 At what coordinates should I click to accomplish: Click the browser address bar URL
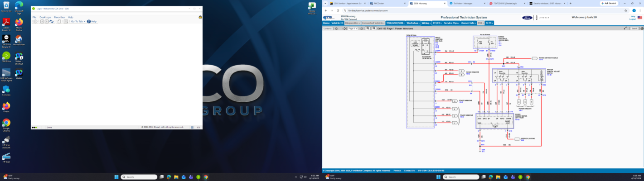pos(368,10)
